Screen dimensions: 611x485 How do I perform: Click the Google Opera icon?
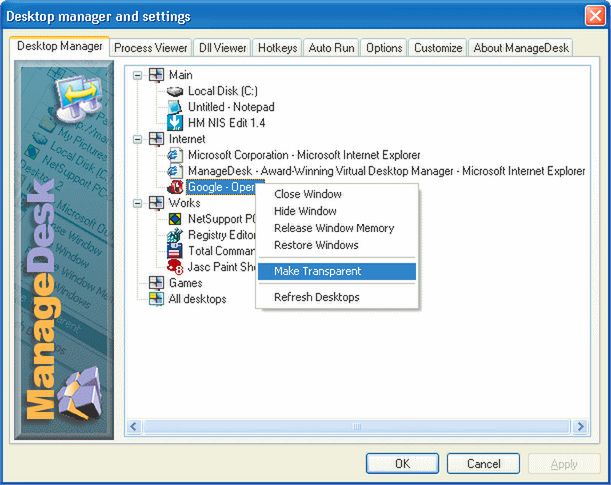[x=175, y=187]
